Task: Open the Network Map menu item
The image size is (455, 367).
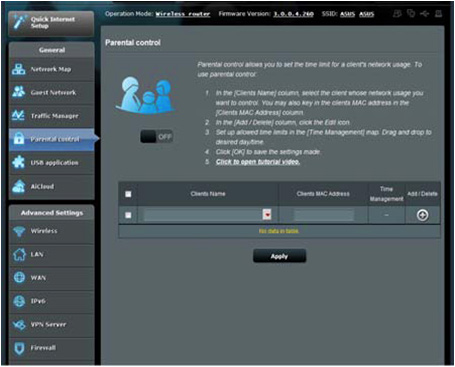Action: pyautogui.click(x=51, y=69)
